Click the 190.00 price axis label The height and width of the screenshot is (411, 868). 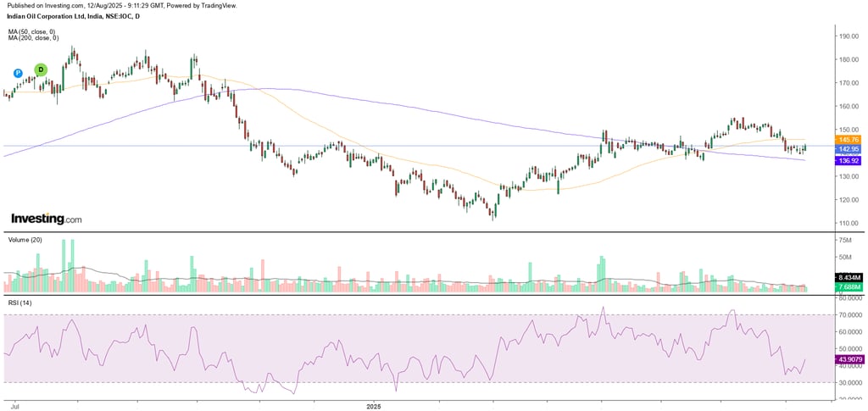[849, 36]
